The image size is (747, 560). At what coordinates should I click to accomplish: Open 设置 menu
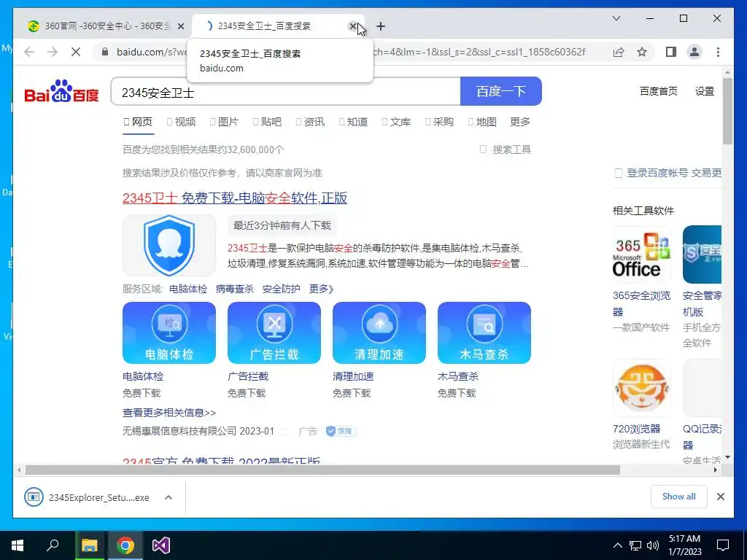pyautogui.click(x=705, y=91)
